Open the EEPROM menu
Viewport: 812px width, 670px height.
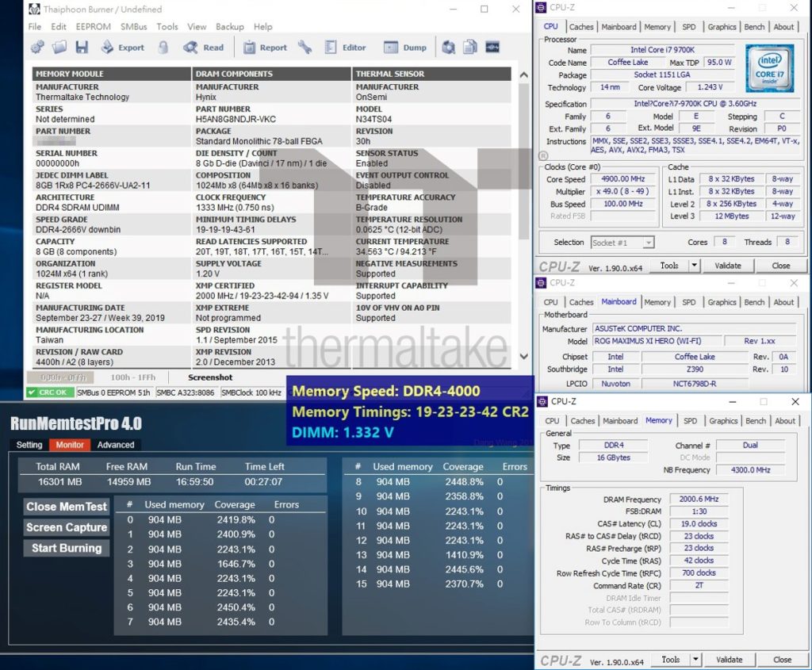pyautogui.click(x=94, y=26)
